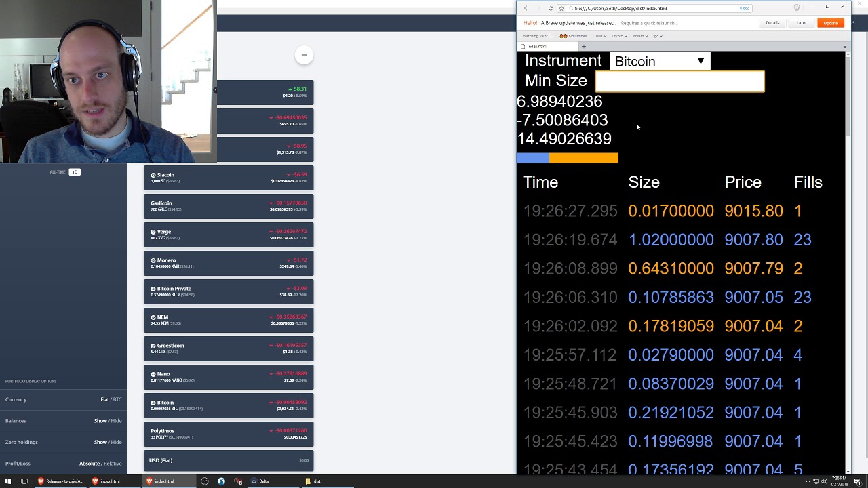The width and height of the screenshot is (868, 488).
Task: Expand the Crypto bookmarks folder
Action: 620,36
